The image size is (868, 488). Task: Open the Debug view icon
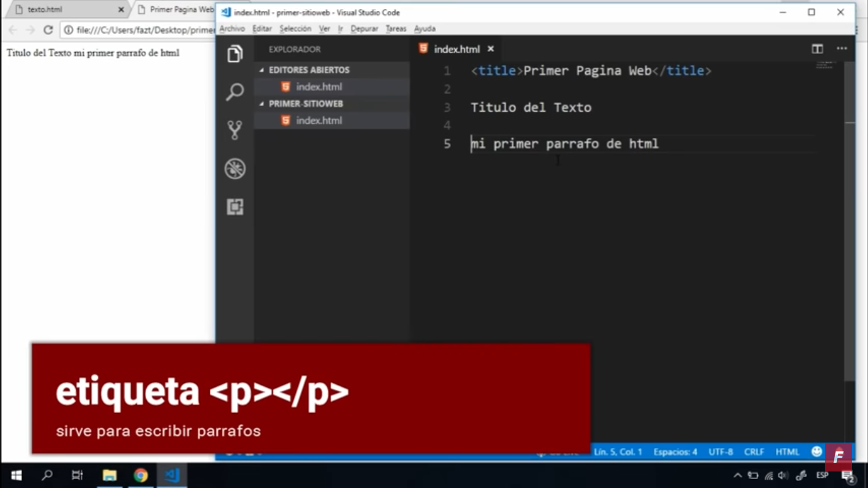coord(234,168)
